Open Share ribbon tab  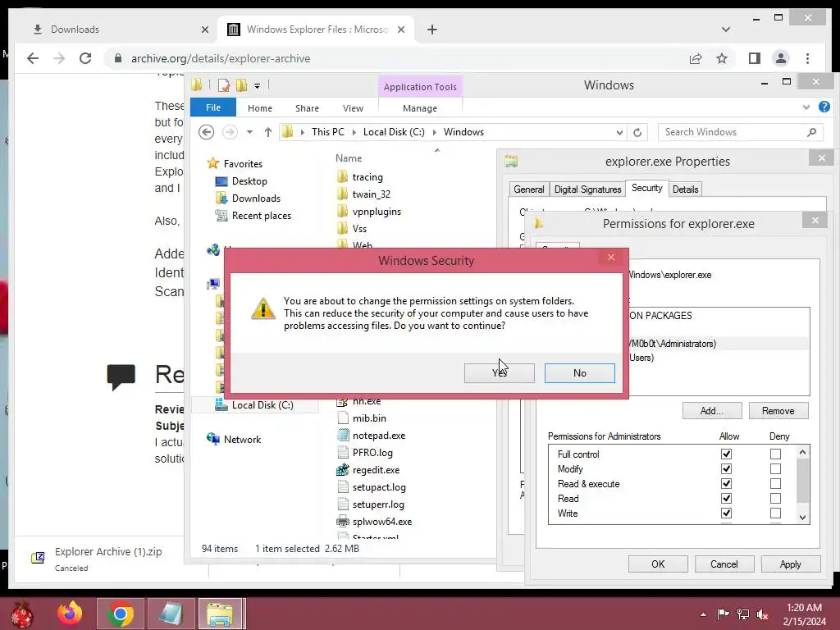307,108
